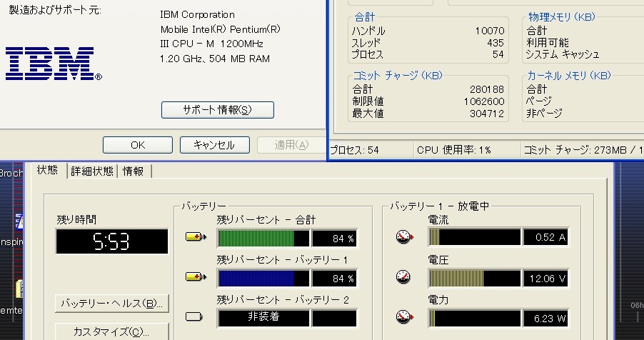This screenshot has width=644, height=340.
Task: Click the 84 % total value box
Action: (334, 239)
